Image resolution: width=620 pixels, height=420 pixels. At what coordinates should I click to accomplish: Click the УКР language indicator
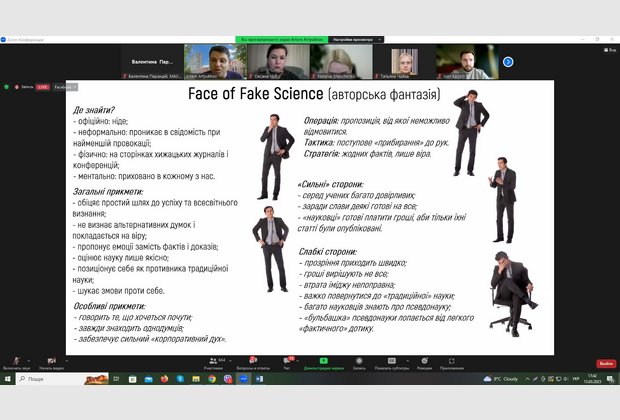point(576,379)
